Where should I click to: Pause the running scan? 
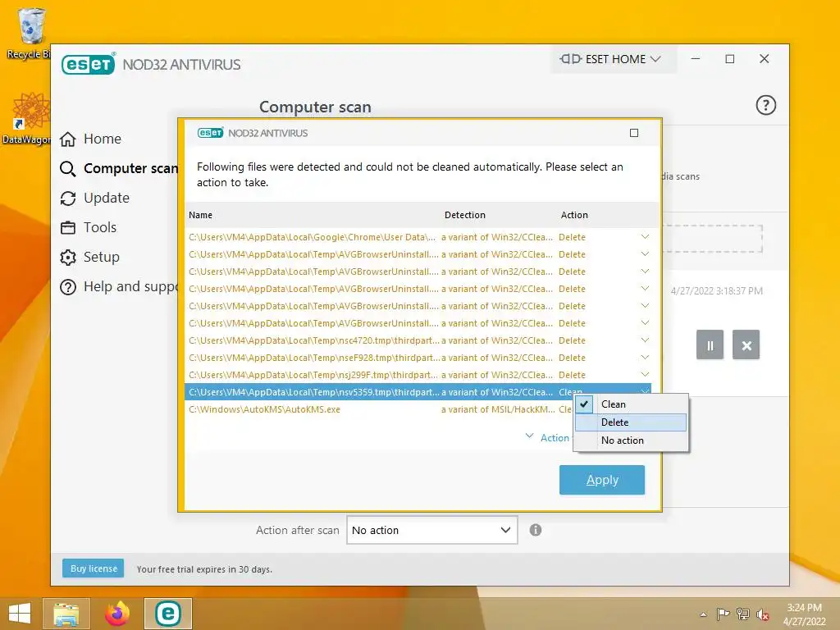(x=710, y=345)
